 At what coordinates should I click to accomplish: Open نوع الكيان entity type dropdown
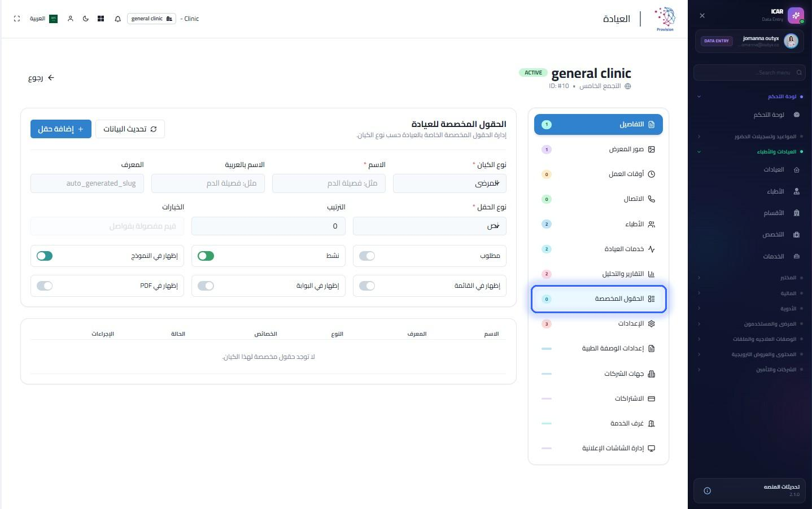449,183
